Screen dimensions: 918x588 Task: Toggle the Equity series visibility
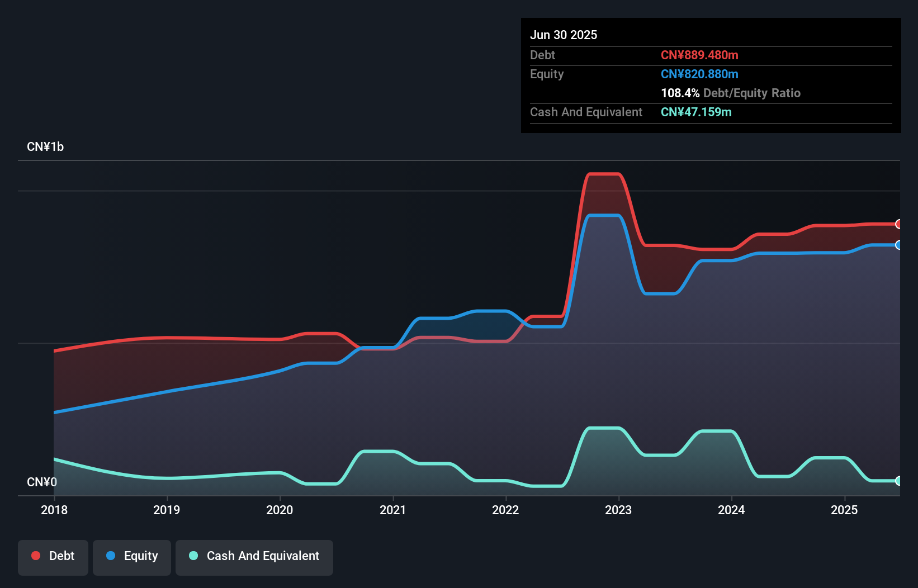(131, 557)
